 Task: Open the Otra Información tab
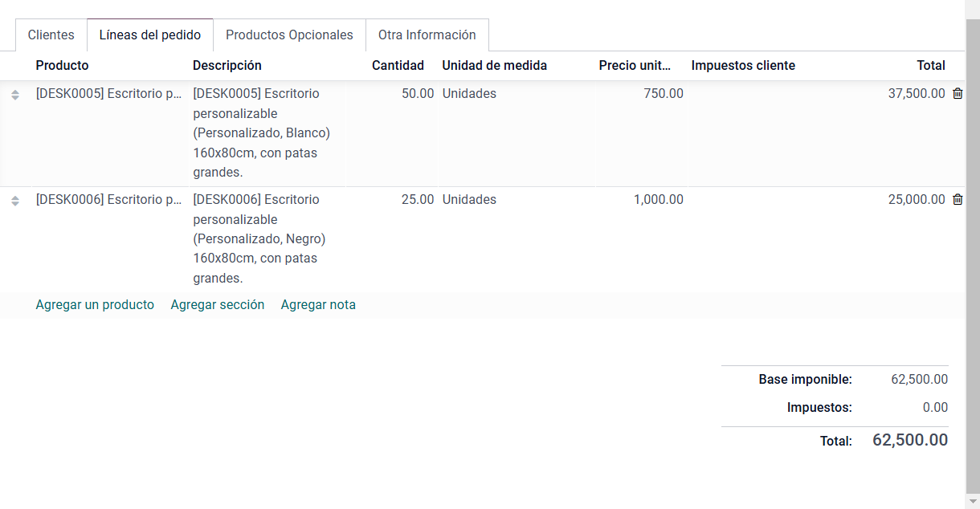coord(427,35)
